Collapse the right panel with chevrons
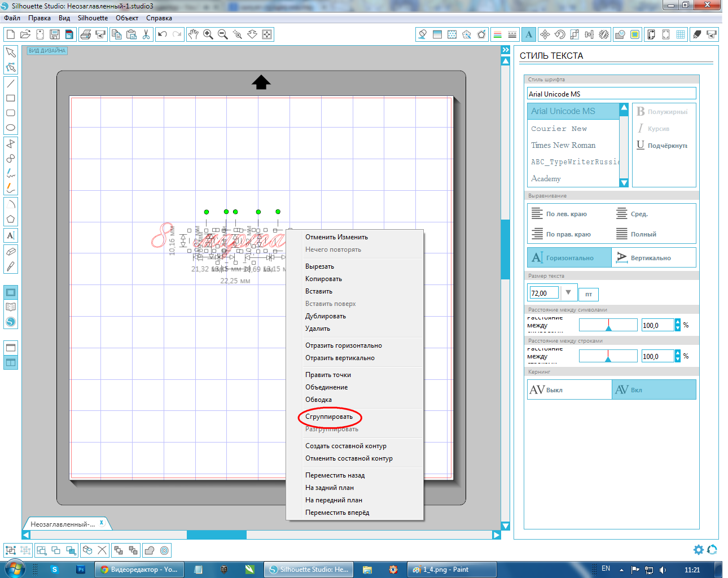Screen dimensions: 728x578 coord(506,50)
